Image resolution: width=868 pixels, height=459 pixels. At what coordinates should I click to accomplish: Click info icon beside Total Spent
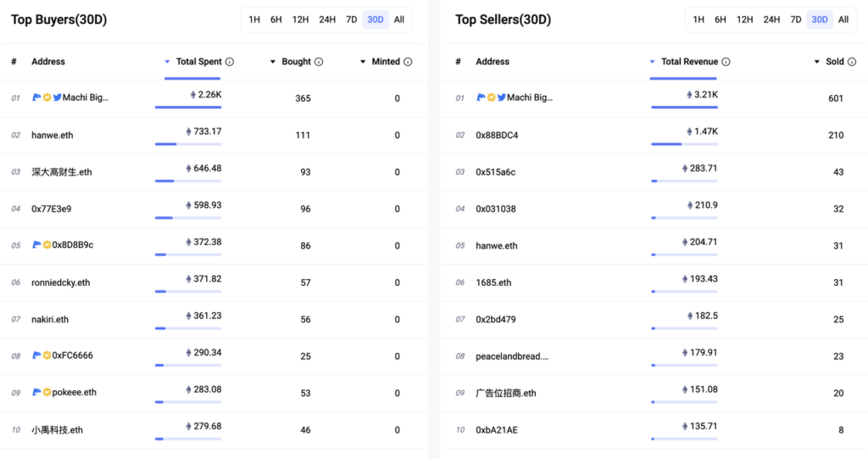click(230, 62)
